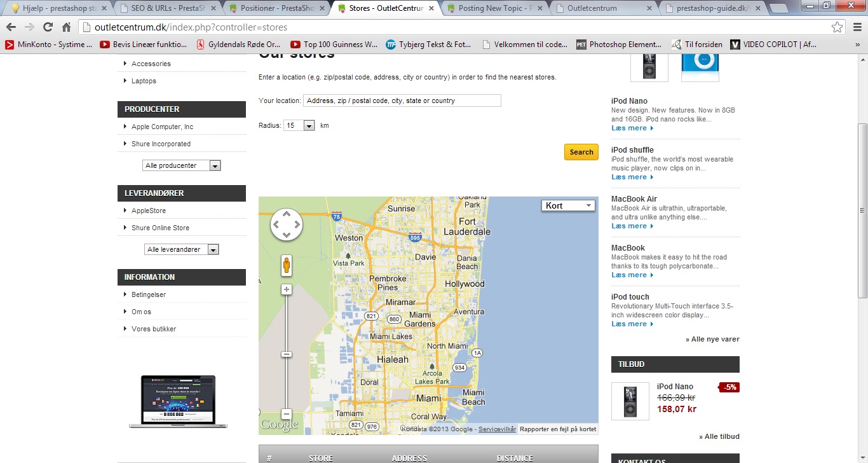The width and height of the screenshot is (868, 463).
Task: Click the browser Back arrow
Action: point(11,27)
